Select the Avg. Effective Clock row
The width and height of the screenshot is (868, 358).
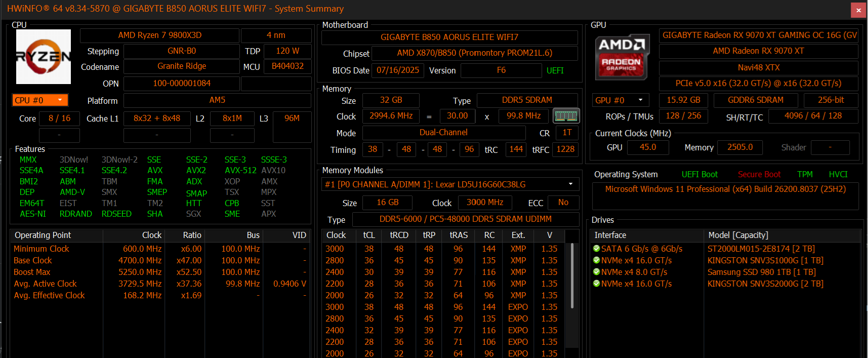[160, 296]
